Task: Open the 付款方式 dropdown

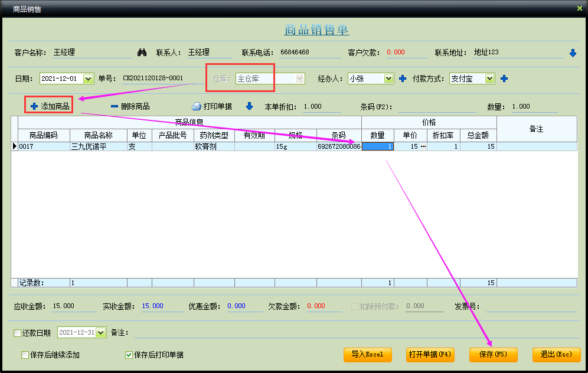Action: 490,78
